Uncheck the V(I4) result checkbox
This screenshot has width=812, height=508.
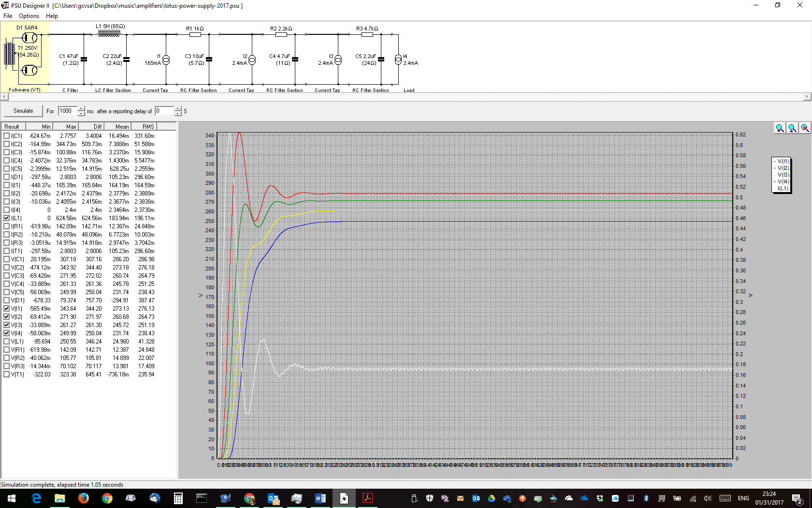6,333
